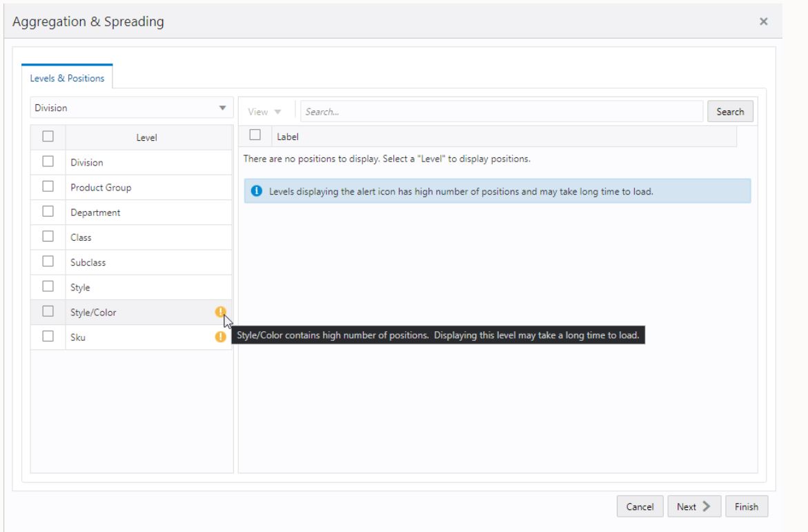This screenshot has height=532, width=808.
Task: Check the Style/Color level checkbox
Action: click(48, 311)
